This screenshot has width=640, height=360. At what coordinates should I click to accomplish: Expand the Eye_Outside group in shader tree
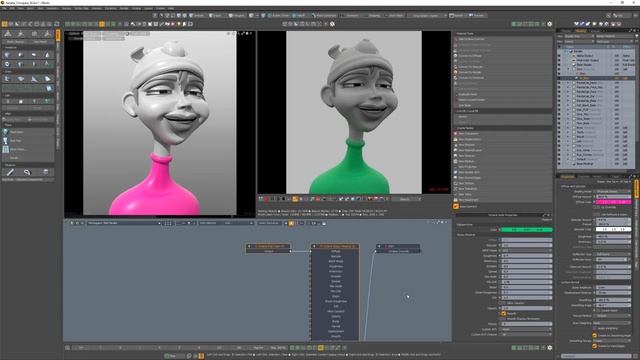(x=568, y=155)
